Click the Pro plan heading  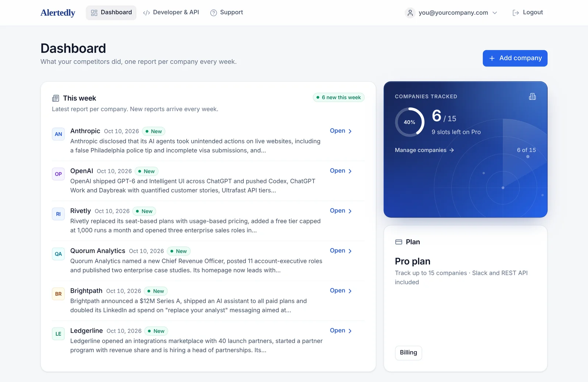pos(413,262)
